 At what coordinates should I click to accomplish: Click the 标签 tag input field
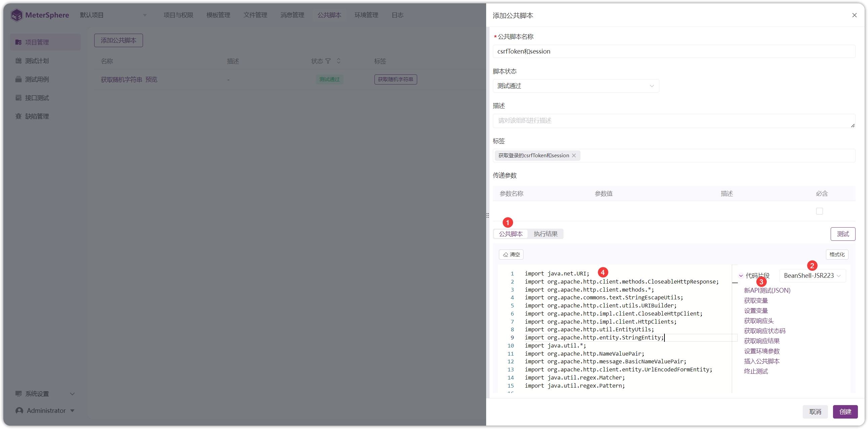(x=674, y=156)
